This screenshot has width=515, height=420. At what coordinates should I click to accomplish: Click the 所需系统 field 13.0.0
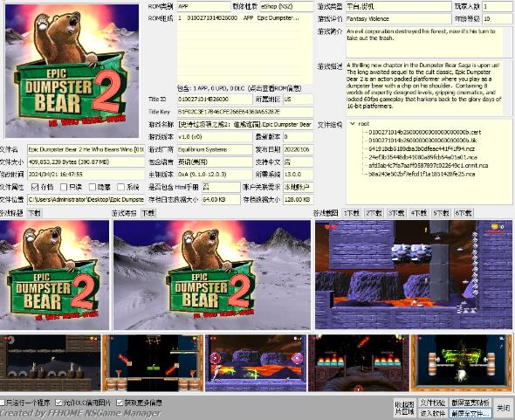click(299, 174)
